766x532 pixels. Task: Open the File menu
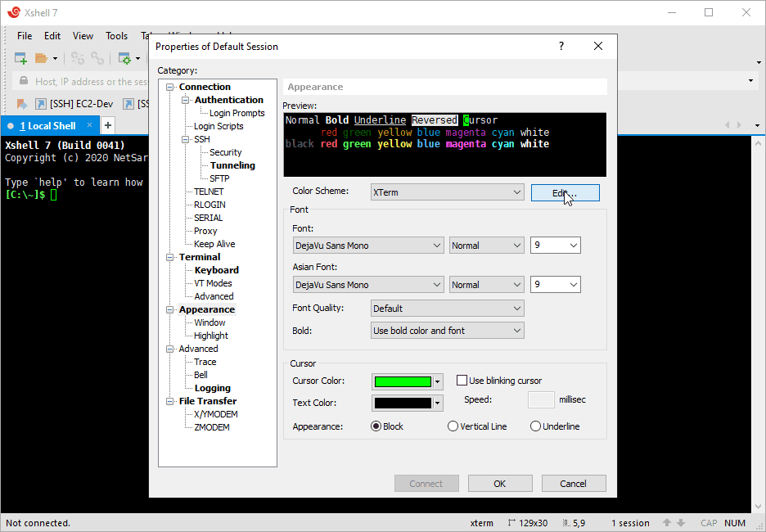coord(25,36)
